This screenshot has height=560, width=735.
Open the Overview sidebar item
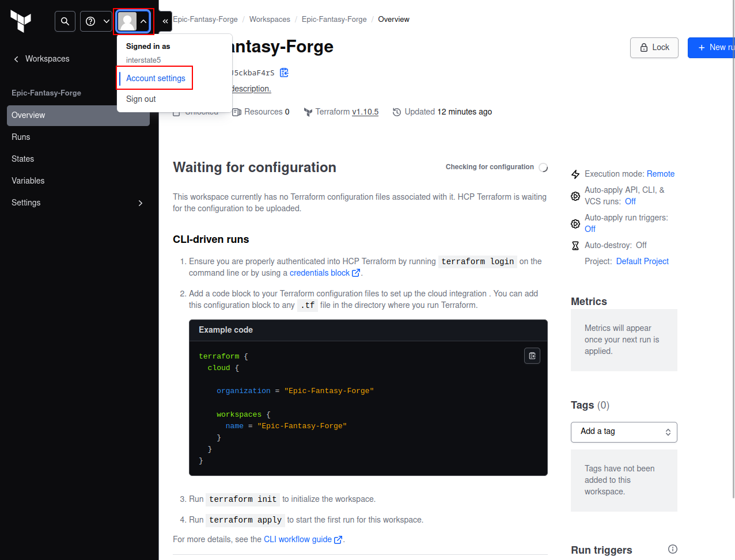click(78, 115)
